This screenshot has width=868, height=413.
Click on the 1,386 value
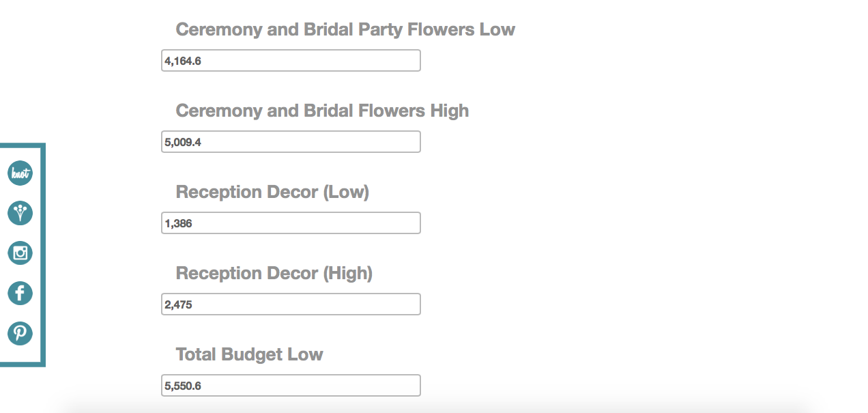178,223
